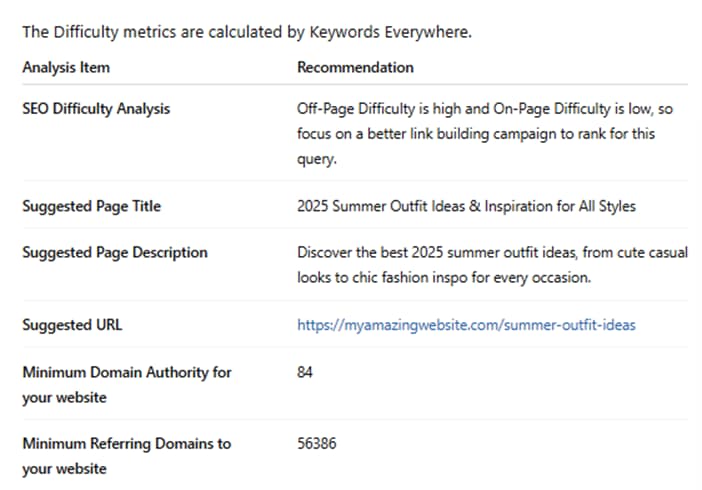Click the "Analysis Item" column header
The height and width of the screenshot is (490, 702).
(66, 67)
